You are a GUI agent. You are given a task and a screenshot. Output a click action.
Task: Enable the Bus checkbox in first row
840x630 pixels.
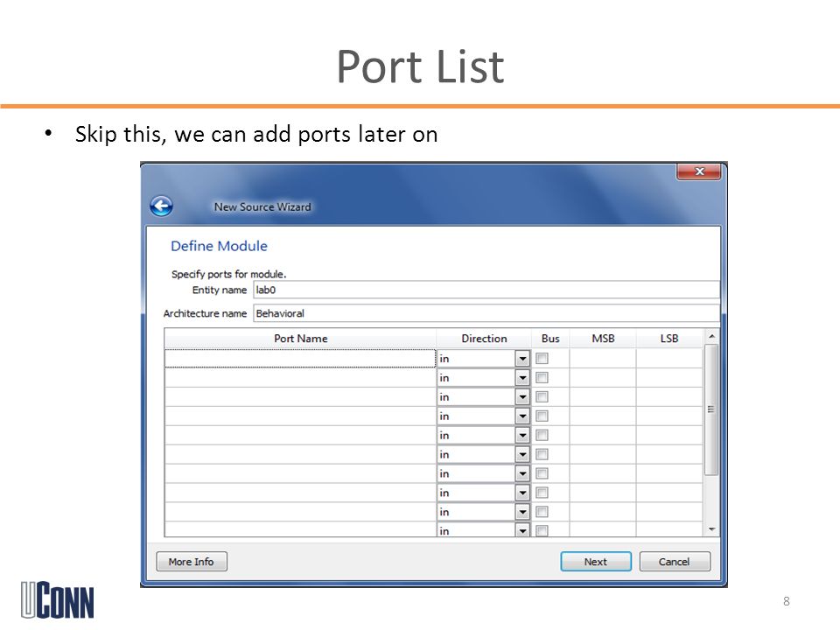click(542, 359)
